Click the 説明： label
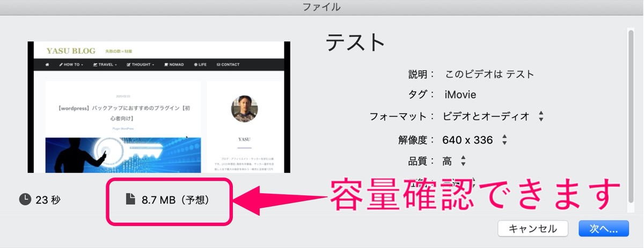The image size is (644, 248). tap(422, 74)
